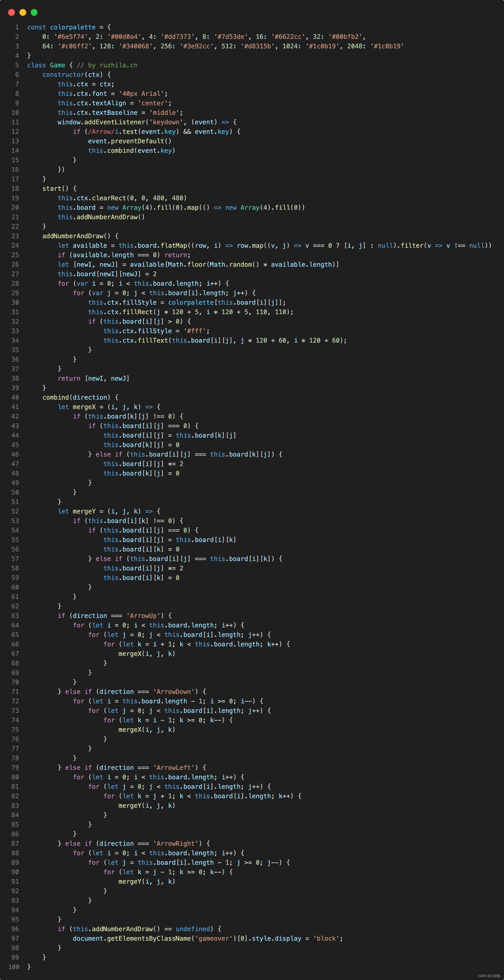Viewport: 504px width, 980px height.
Task: Click line number 1 in gutter
Action: (17, 27)
